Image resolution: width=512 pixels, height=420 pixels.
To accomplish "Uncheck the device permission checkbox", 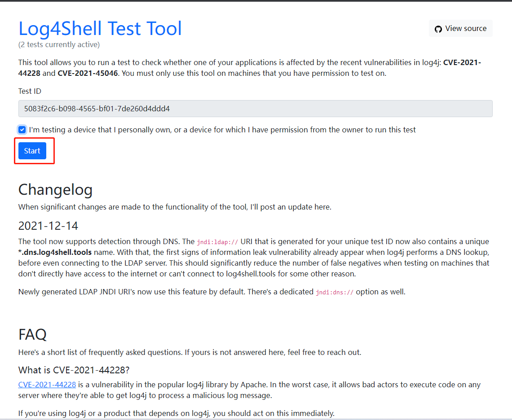I will coord(22,130).
